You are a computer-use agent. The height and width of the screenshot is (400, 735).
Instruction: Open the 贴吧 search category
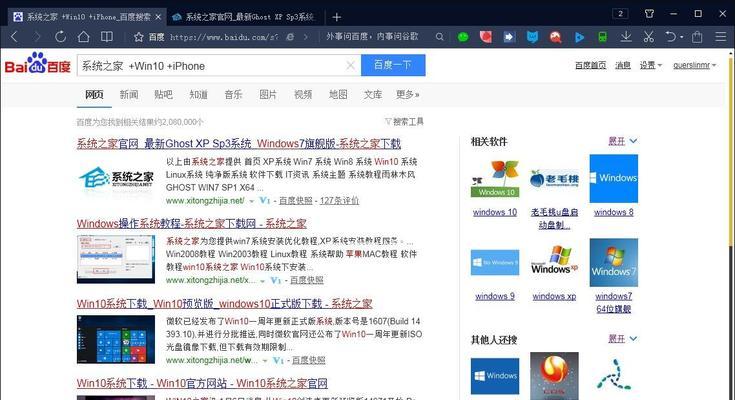(163, 95)
